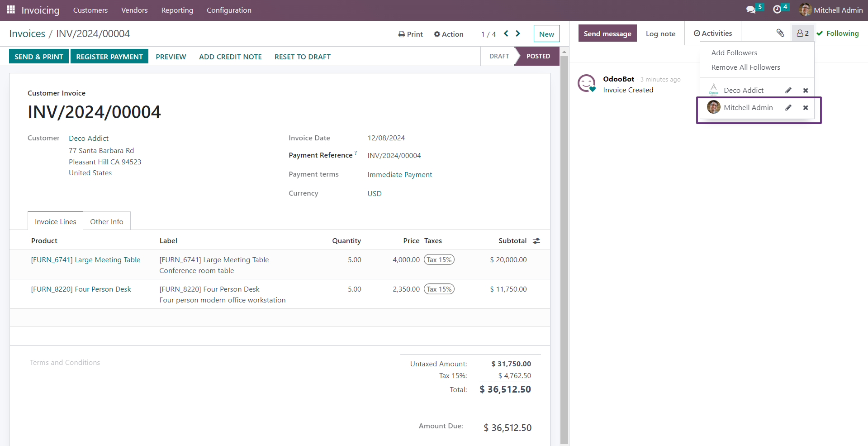The image size is (868, 446).
Task: Select Add Followers menu entry
Action: pos(734,53)
